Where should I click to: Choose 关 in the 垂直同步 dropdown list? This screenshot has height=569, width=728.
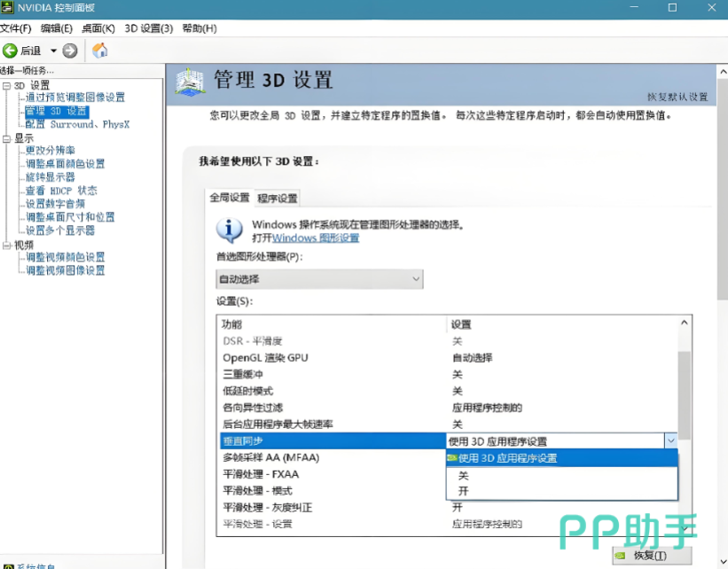tap(562, 475)
